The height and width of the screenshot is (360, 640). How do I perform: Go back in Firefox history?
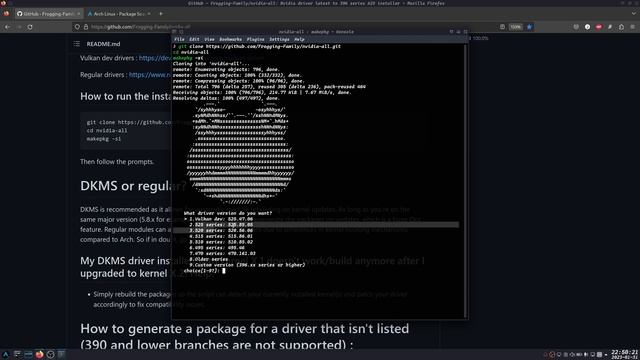(8, 27)
